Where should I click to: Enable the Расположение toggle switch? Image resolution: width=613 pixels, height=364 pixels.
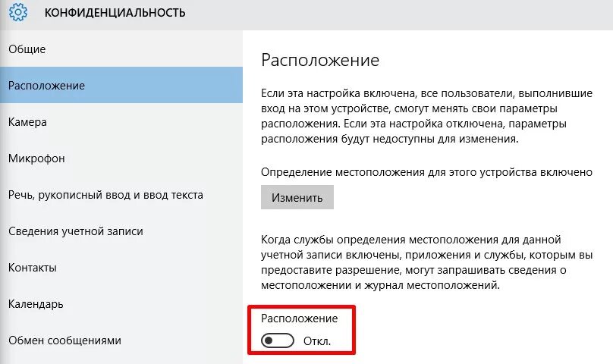coord(278,340)
